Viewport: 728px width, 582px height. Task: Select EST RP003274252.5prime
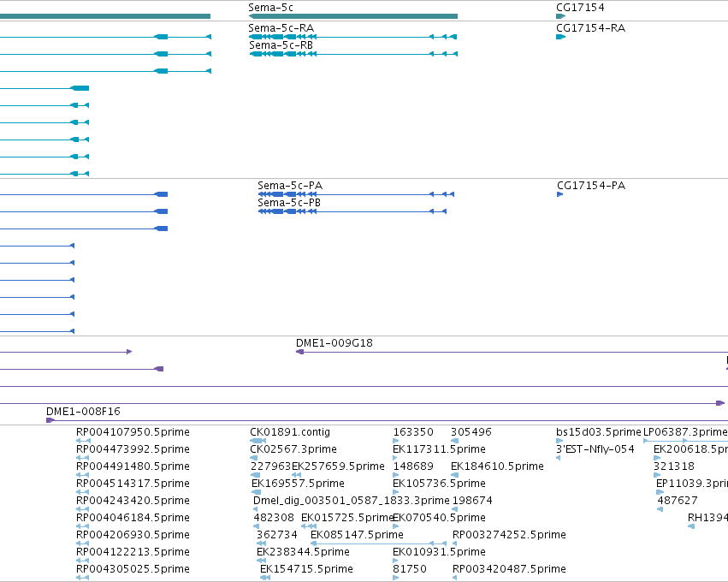tap(509, 535)
